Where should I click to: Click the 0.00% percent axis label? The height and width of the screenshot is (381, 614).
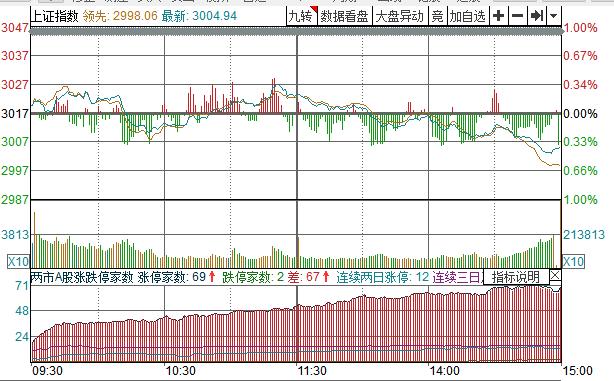[580, 114]
